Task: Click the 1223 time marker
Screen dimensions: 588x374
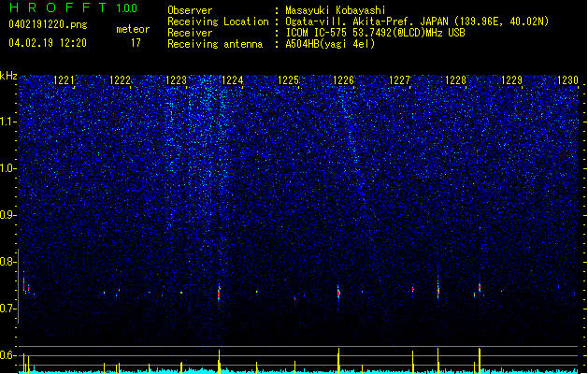Action: click(176, 80)
